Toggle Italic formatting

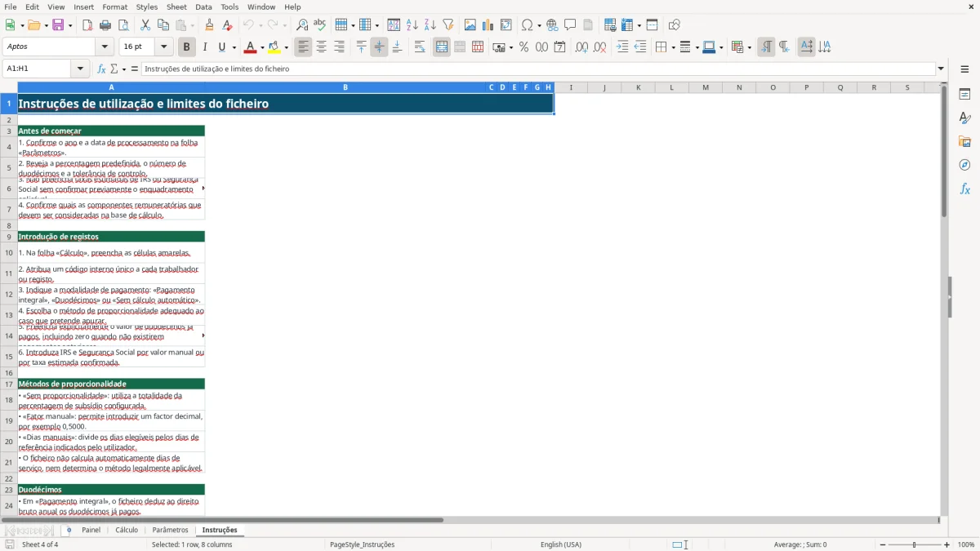(205, 47)
